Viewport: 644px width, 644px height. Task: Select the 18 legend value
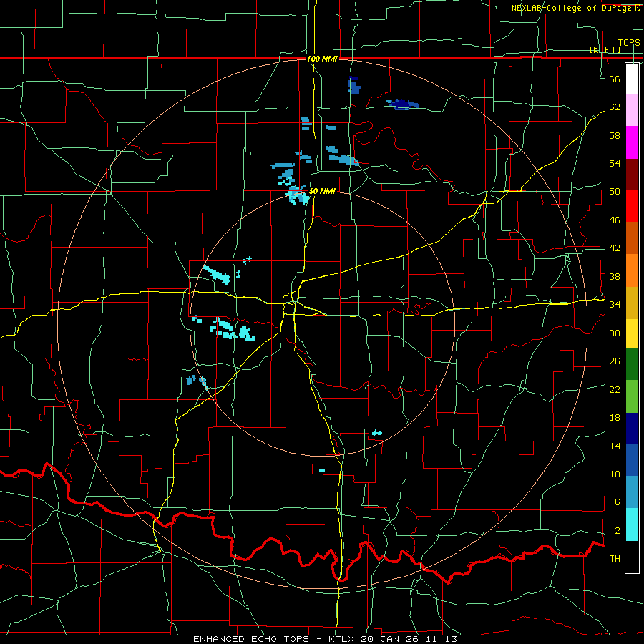pyautogui.click(x=615, y=418)
